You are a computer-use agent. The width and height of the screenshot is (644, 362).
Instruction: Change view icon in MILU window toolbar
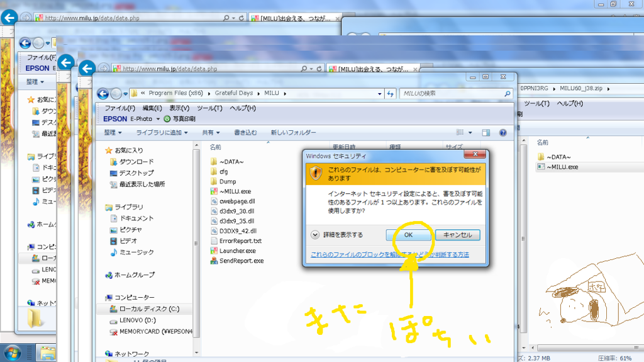[460, 132]
